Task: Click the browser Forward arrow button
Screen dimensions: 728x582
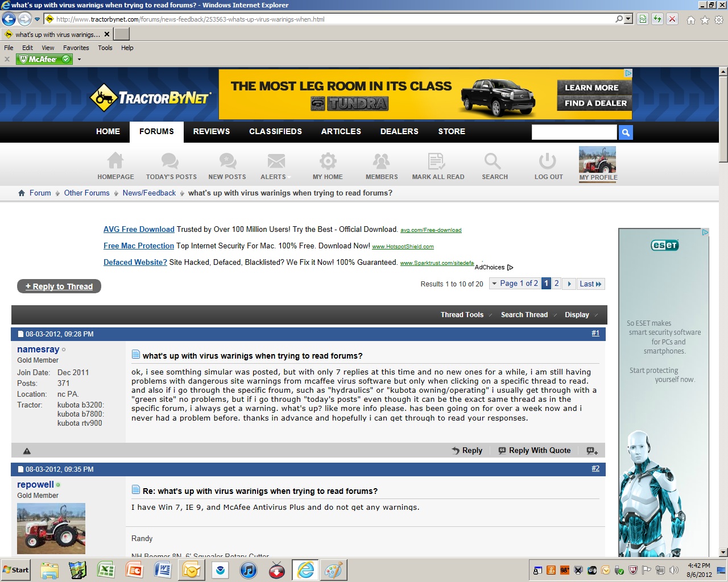Action: [24, 19]
